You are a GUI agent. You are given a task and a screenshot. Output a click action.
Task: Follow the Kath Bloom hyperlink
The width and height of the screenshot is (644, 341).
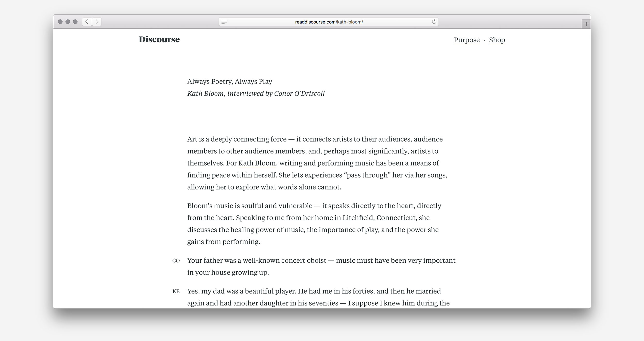coord(257,163)
